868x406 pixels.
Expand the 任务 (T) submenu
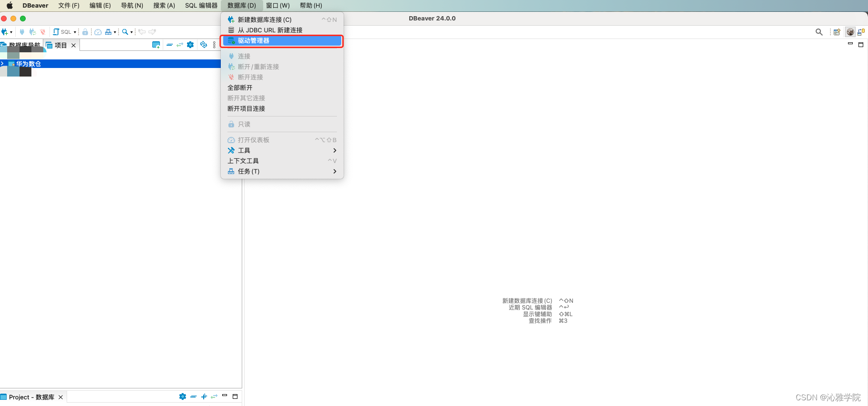click(282, 171)
